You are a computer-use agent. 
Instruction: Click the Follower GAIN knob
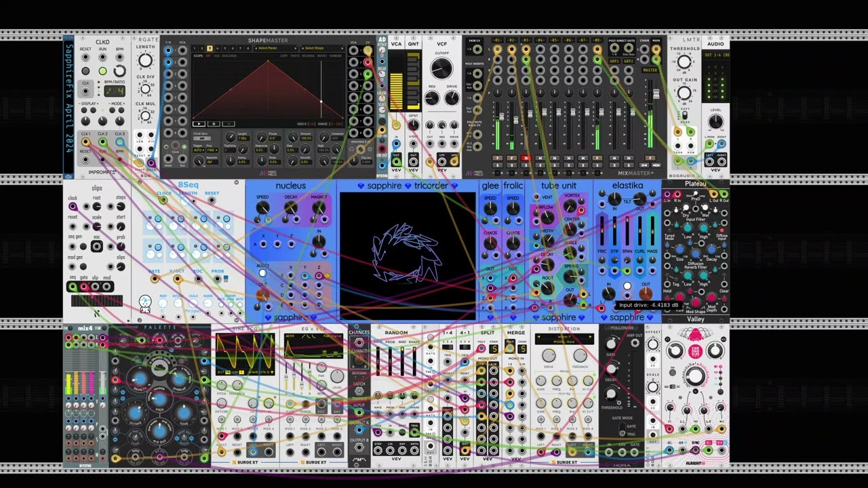610,344
